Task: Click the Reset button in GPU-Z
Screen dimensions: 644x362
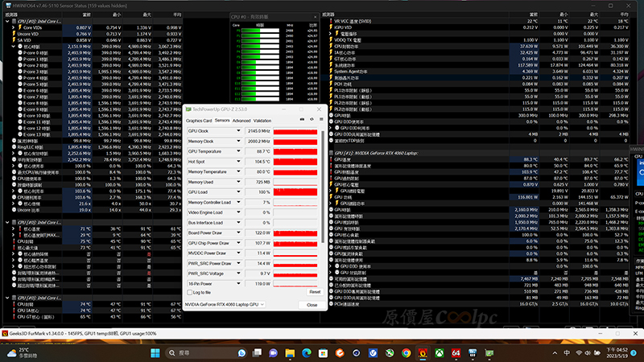Action: click(x=315, y=292)
